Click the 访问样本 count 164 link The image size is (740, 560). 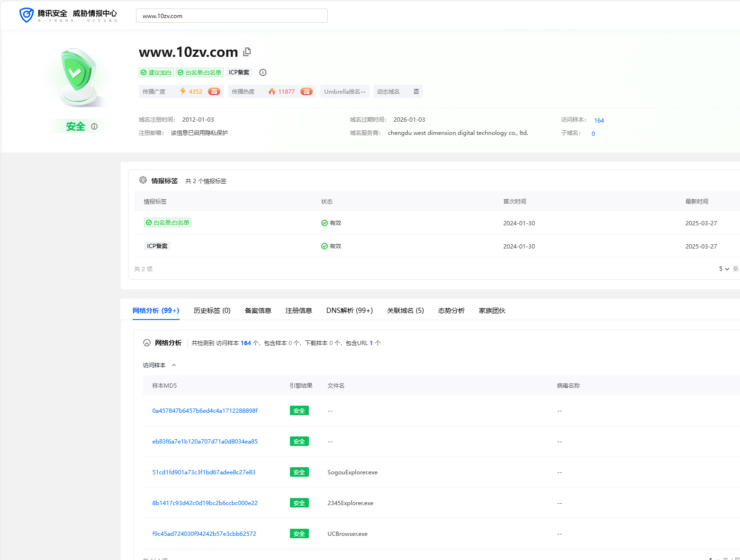(599, 120)
